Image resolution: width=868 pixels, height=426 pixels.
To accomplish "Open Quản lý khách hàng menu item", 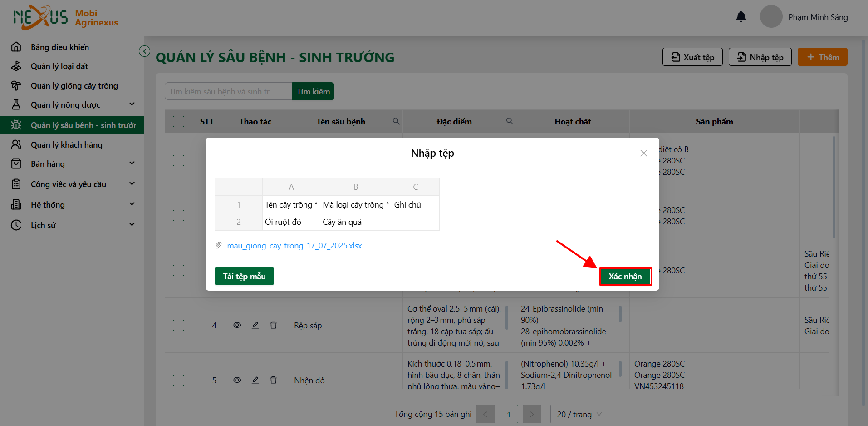I will pos(72,144).
